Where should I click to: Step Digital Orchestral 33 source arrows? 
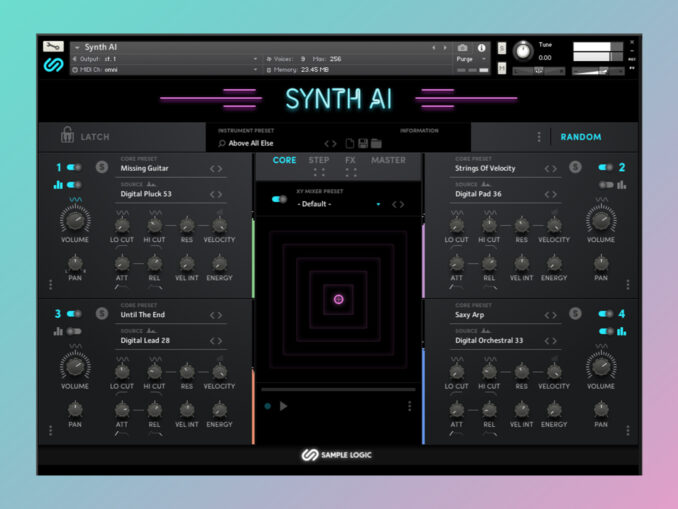(x=550, y=341)
